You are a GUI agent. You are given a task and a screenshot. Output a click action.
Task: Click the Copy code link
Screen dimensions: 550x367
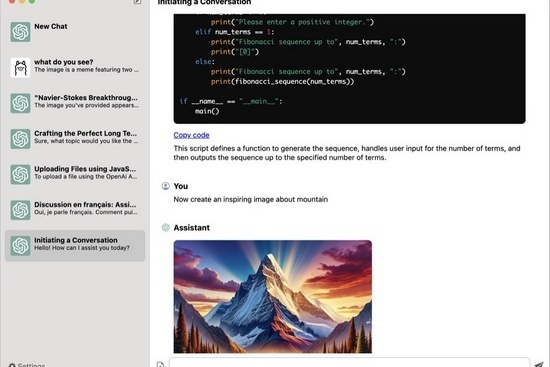pyautogui.click(x=191, y=135)
